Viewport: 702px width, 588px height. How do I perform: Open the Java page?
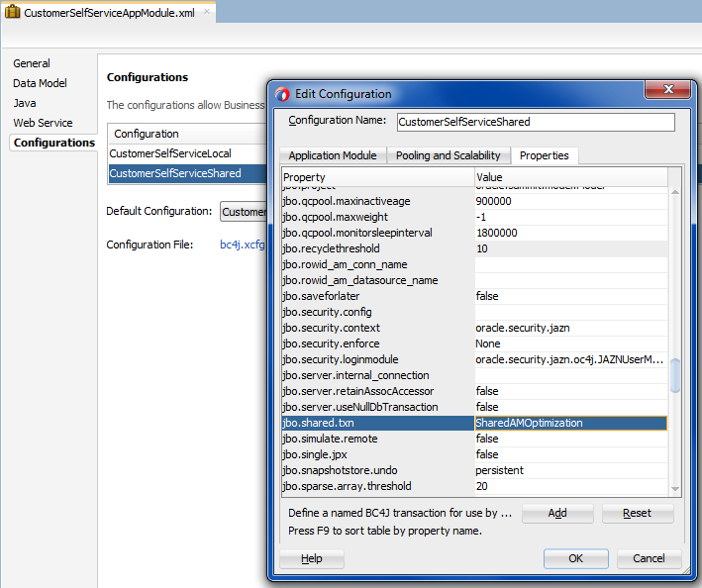pyautogui.click(x=25, y=103)
